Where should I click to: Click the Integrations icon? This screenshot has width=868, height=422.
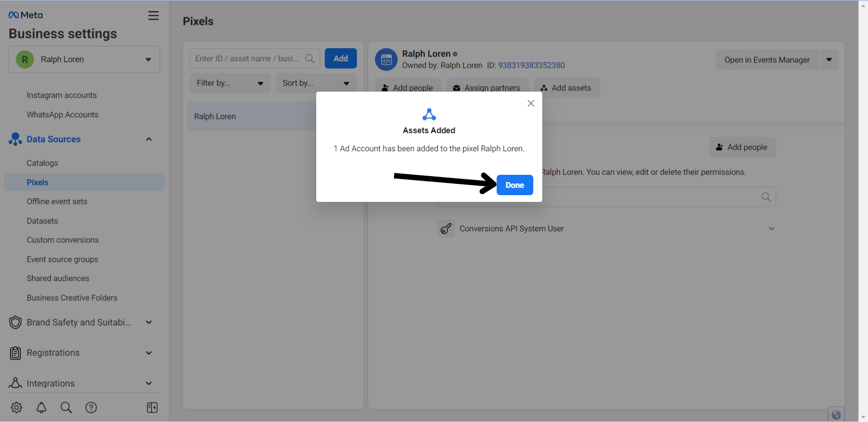tap(15, 383)
